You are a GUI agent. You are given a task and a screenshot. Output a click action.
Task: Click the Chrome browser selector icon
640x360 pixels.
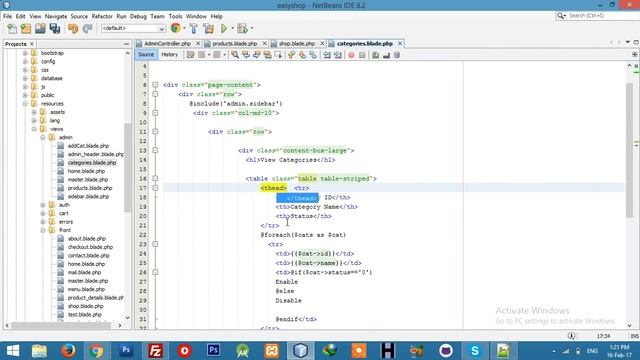tap(176, 28)
